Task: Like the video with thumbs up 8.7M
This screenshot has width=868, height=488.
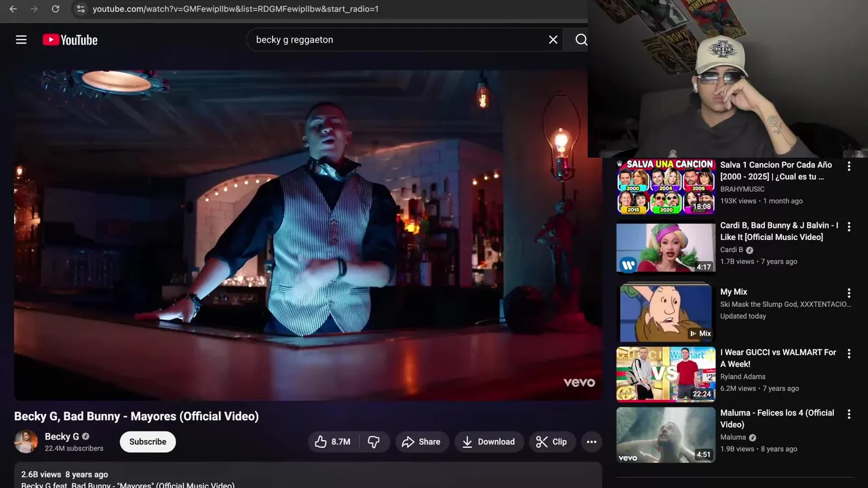Action: click(332, 442)
